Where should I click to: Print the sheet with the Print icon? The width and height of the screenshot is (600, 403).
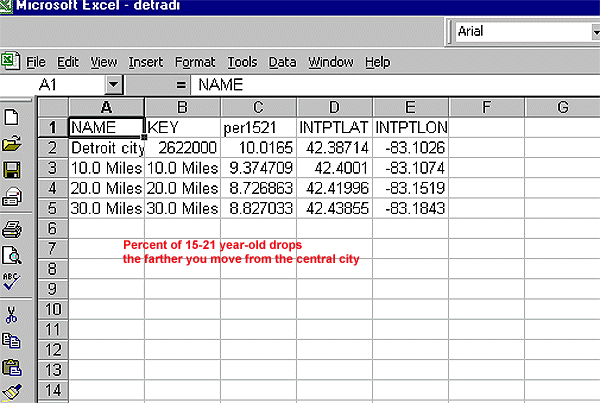[x=12, y=197]
